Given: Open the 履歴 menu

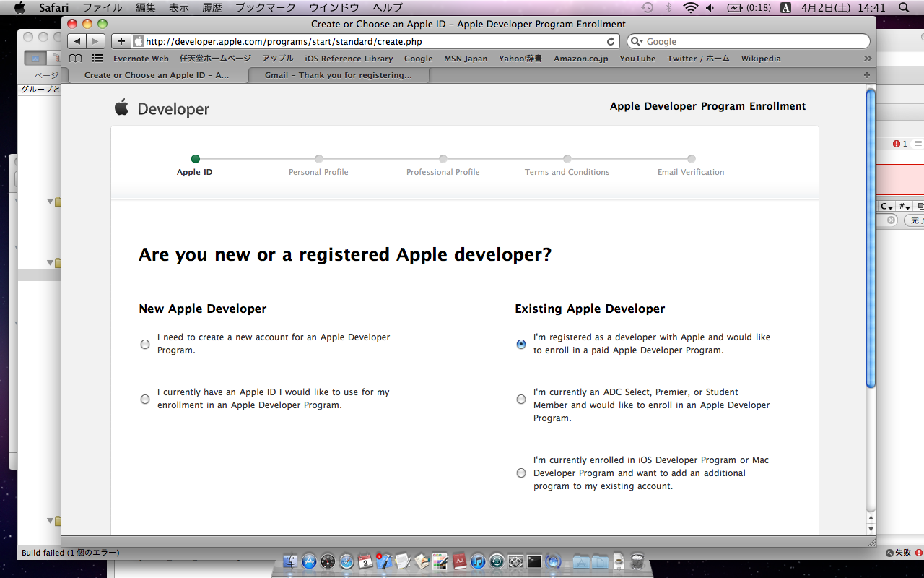Looking at the screenshot, I should tap(212, 8).
